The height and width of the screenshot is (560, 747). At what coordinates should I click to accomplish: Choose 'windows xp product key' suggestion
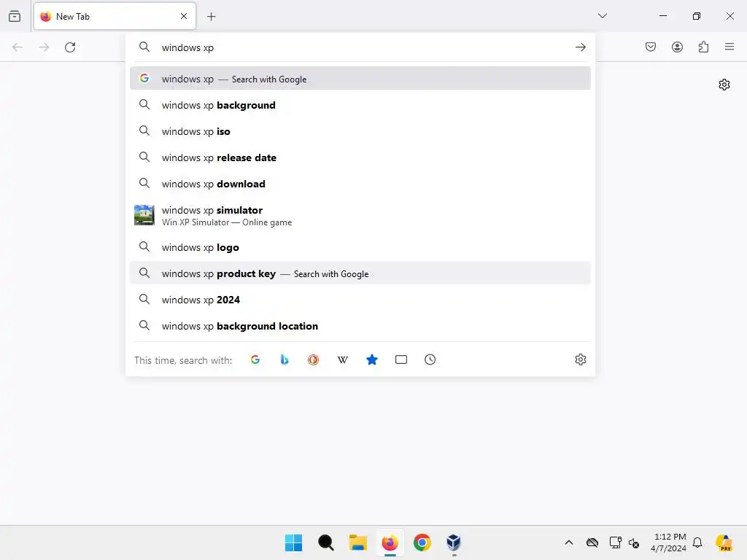[x=360, y=273]
